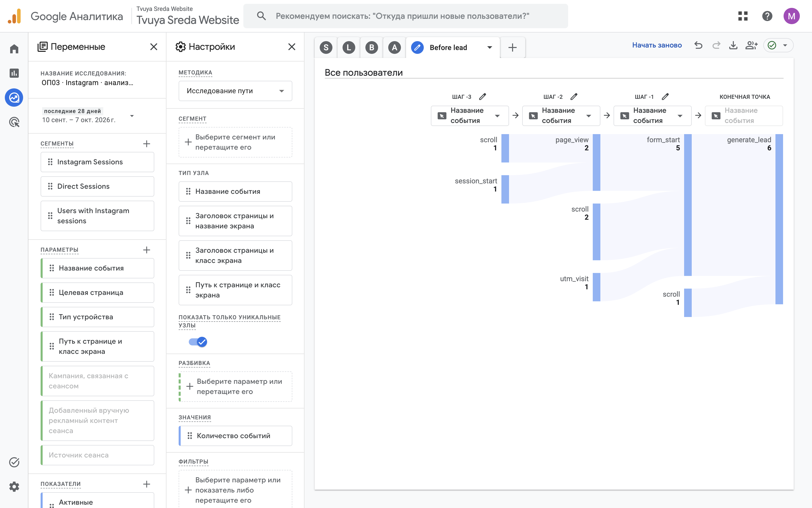Open the green checkmark data quality dropdown

(778, 45)
